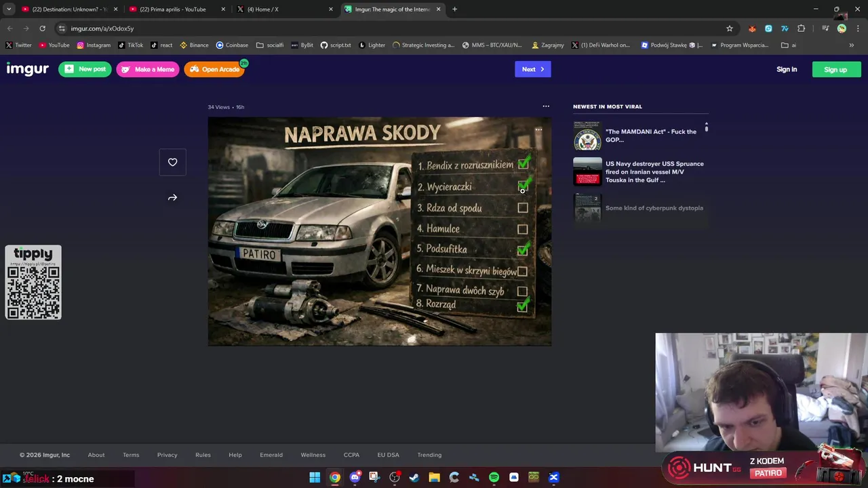
Task: Open the Windows Start menu
Action: pos(315,477)
